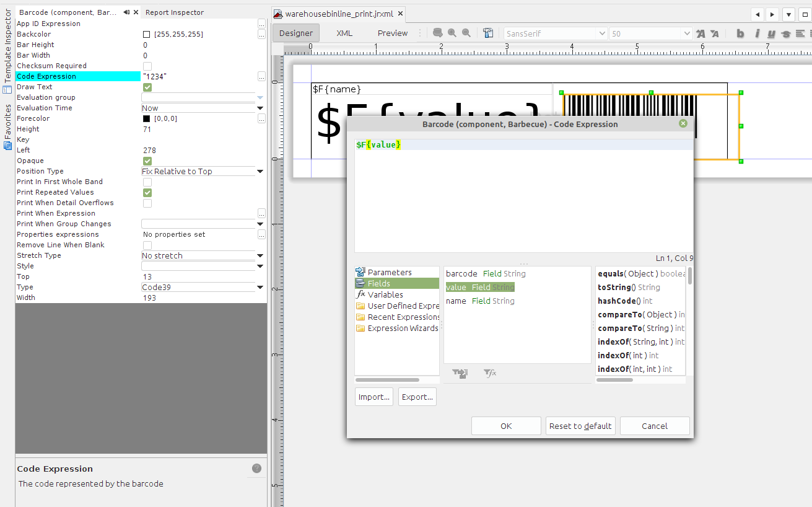The width and height of the screenshot is (812, 507).
Task: Enable the Checksum Required checkbox
Action: [147, 66]
